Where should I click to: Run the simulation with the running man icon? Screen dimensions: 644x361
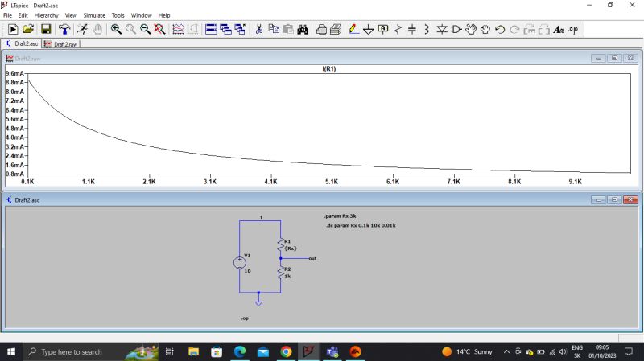click(x=83, y=29)
